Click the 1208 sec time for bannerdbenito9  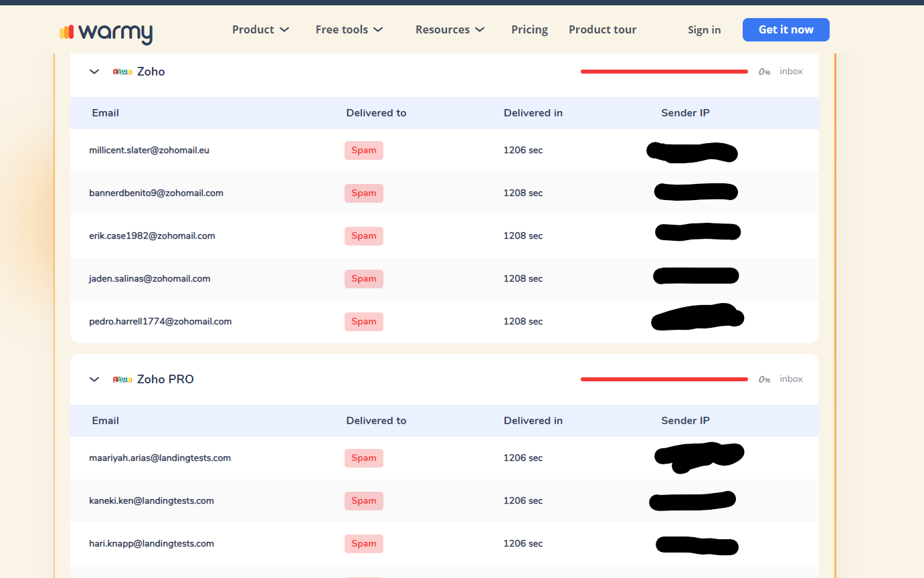tap(523, 193)
